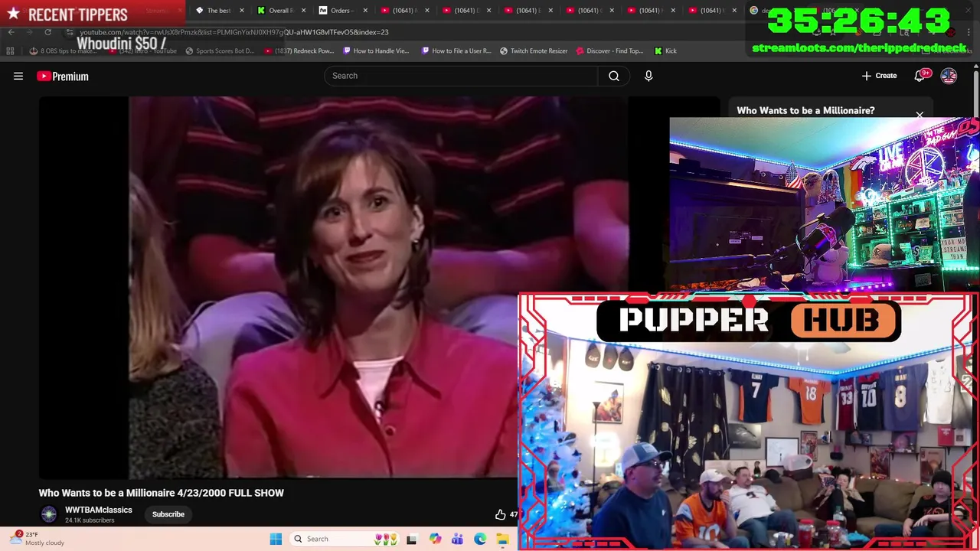Viewport: 980px width, 551px height.
Task: Open YouTube notifications bell
Action: tap(920, 76)
